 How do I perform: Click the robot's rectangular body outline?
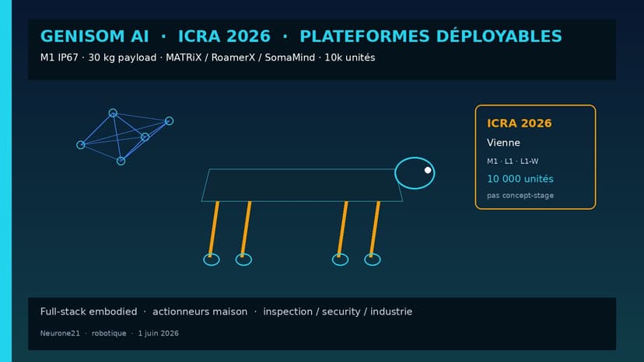coord(302,185)
